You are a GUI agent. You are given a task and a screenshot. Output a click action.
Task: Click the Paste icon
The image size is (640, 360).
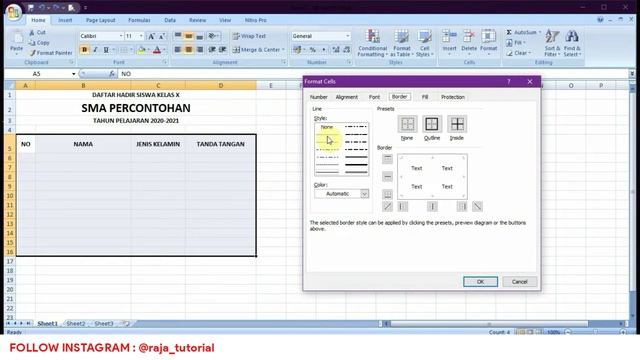tap(17, 39)
